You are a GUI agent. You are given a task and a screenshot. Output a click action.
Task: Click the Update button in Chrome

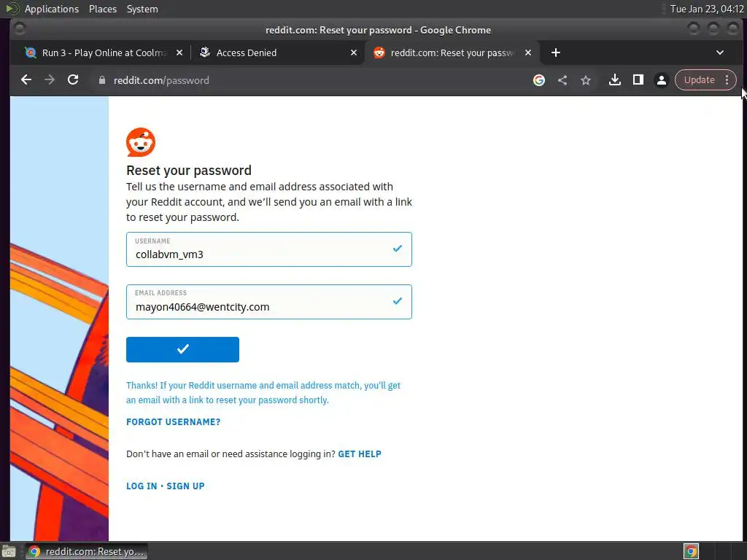click(699, 80)
